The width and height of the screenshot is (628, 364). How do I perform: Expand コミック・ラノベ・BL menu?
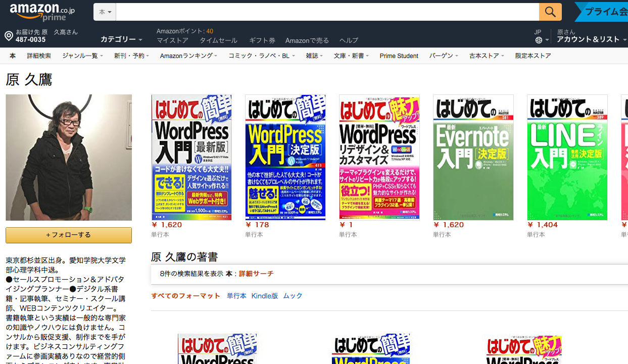tap(261, 56)
